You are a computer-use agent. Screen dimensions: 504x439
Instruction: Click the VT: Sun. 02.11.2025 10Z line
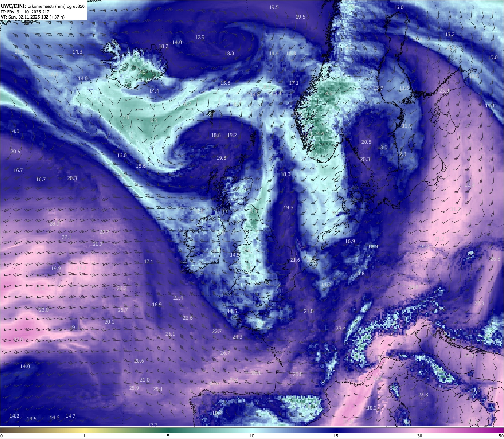33,17
